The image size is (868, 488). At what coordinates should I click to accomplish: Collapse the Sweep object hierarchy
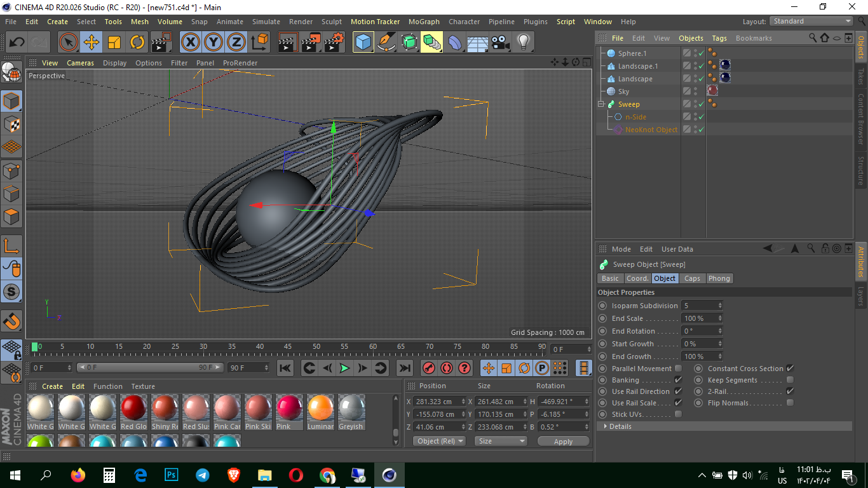(600, 104)
